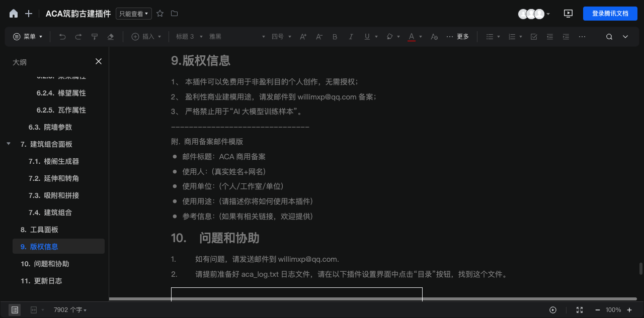Viewport: 644px width, 318px height.
Task: Open the toolbar overflow ellipsis after indent
Action: [582, 37]
